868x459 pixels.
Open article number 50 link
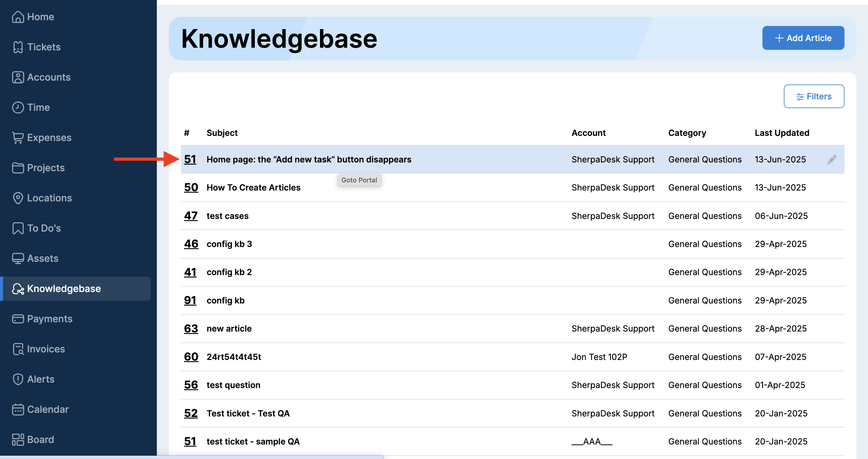pos(191,188)
